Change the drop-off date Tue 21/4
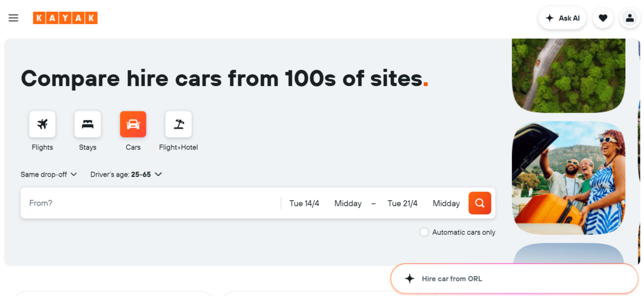Screen dimensions: 644x296 402,204
